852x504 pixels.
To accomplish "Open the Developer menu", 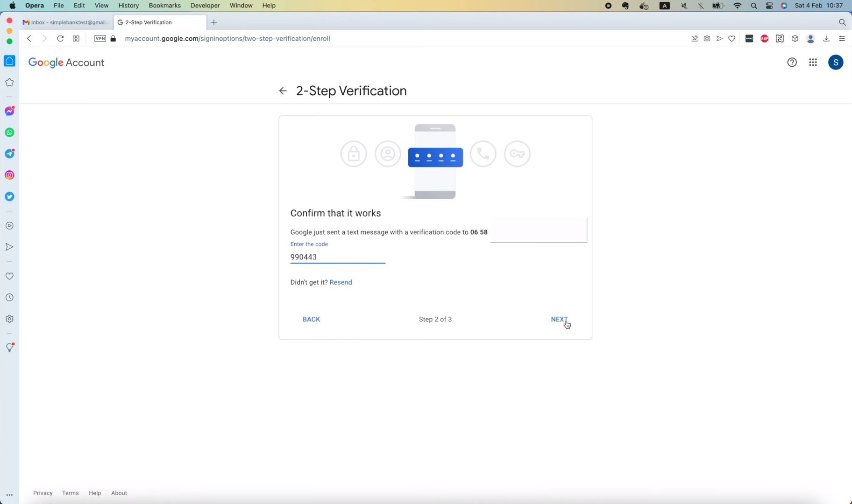I will tap(205, 6).
